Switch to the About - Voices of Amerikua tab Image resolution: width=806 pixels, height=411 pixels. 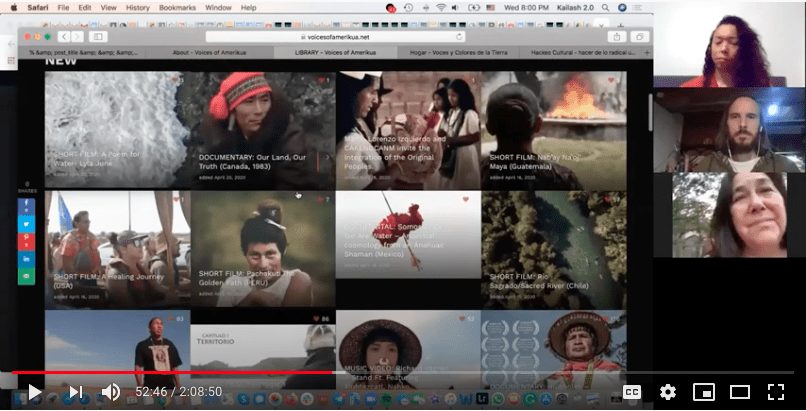click(x=209, y=52)
